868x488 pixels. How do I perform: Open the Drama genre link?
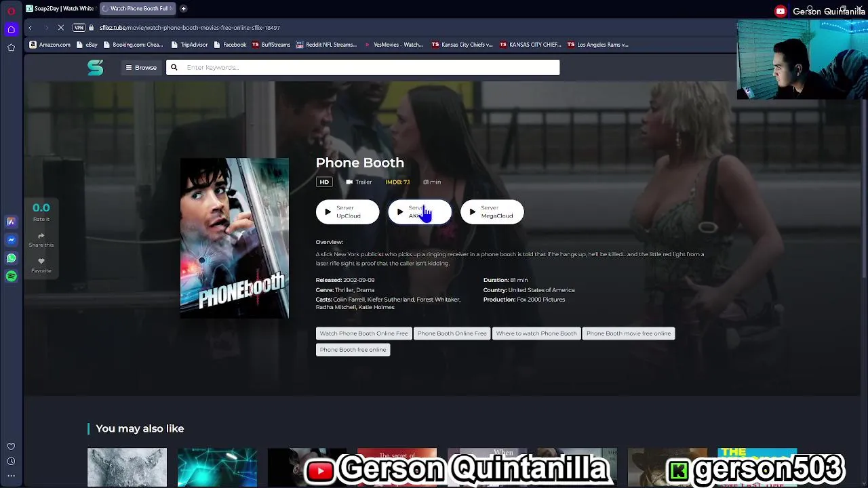(x=365, y=290)
